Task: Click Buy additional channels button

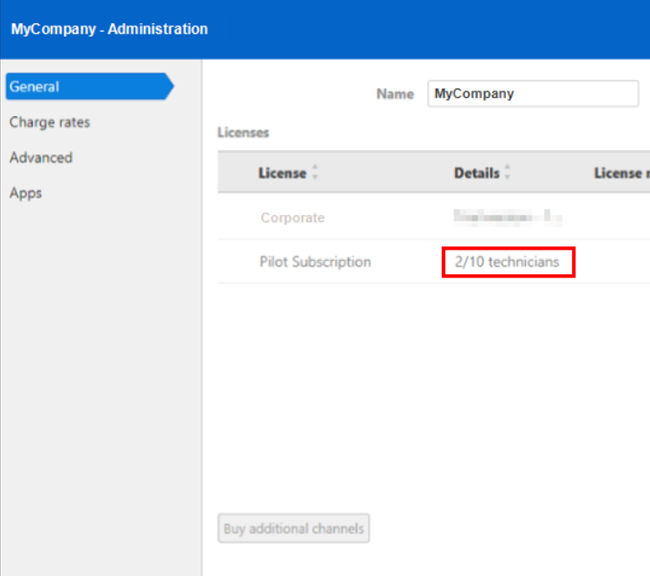Action: coord(293,528)
